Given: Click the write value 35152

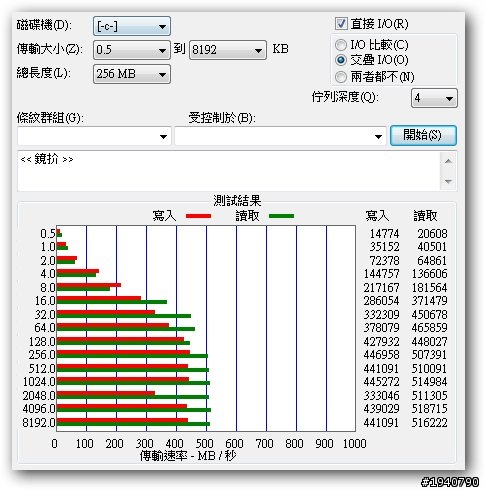Looking at the screenshot, I should tap(384, 247).
